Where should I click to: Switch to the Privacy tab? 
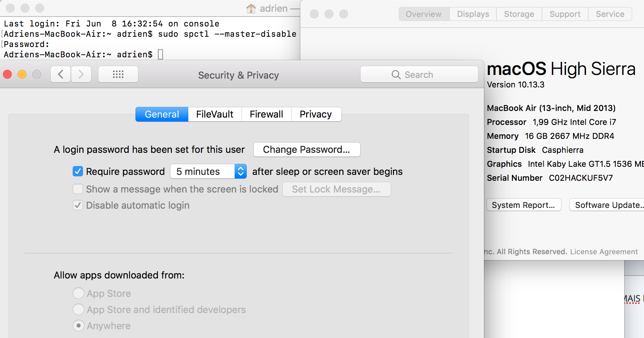[x=316, y=114]
